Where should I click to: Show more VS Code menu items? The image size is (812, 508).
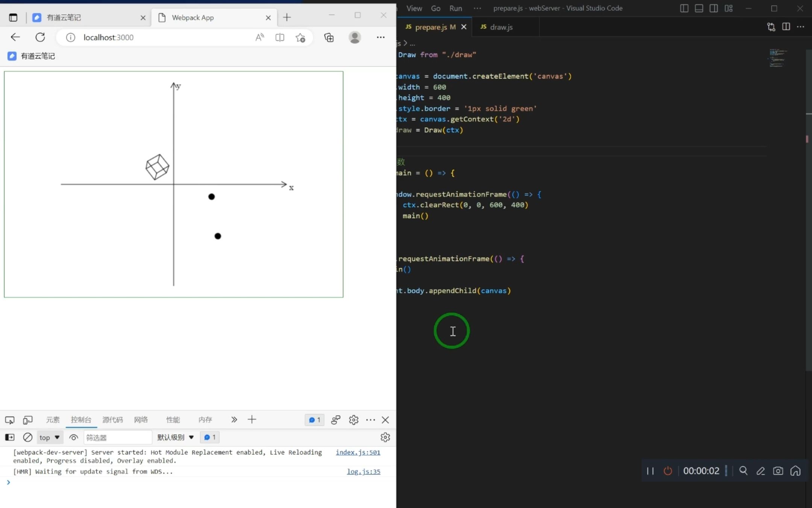477,8
